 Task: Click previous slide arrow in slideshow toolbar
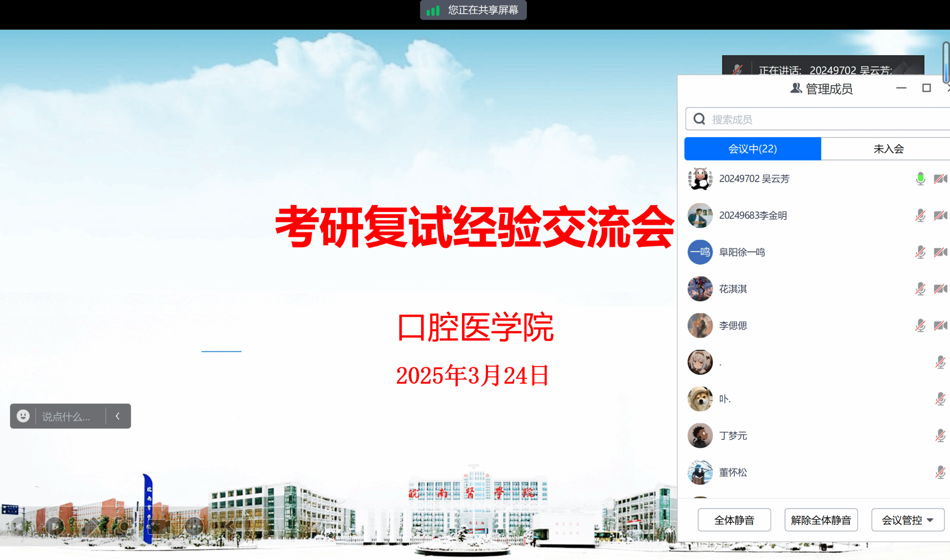coord(18,526)
